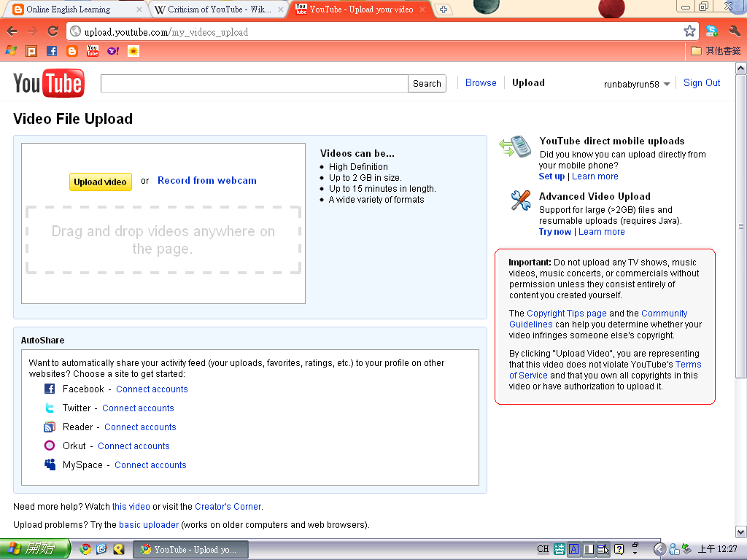
Task: Click the IME help question mark icon
Action: point(619,549)
